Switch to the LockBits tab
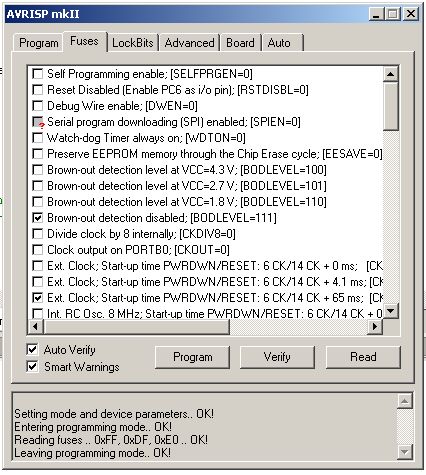Viewport: 426px width, 475px height. click(x=133, y=43)
